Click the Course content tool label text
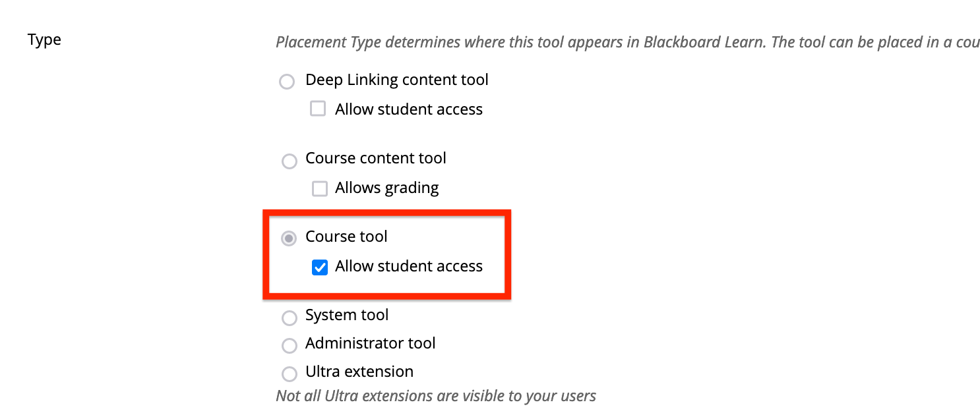This screenshot has width=980, height=417. point(376,158)
